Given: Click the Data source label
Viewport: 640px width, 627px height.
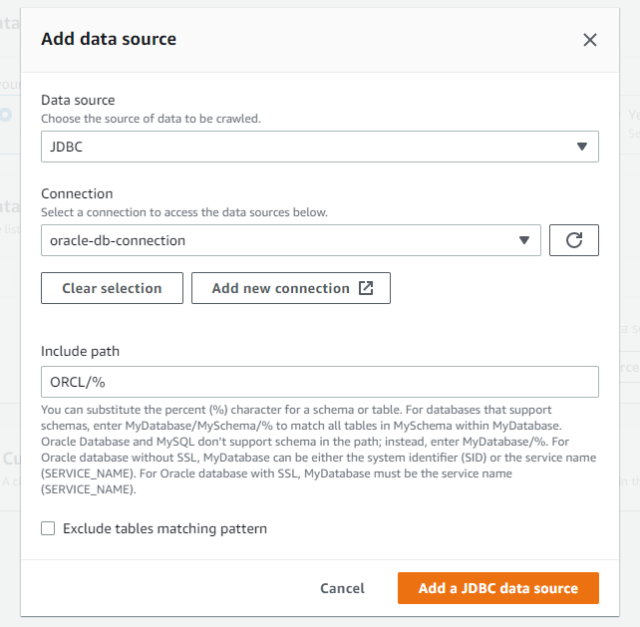Looking at the screenshot, I should click(78, 100).
